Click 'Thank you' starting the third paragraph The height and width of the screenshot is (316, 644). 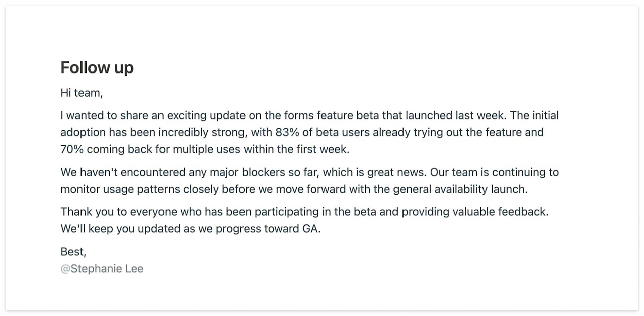83,212
